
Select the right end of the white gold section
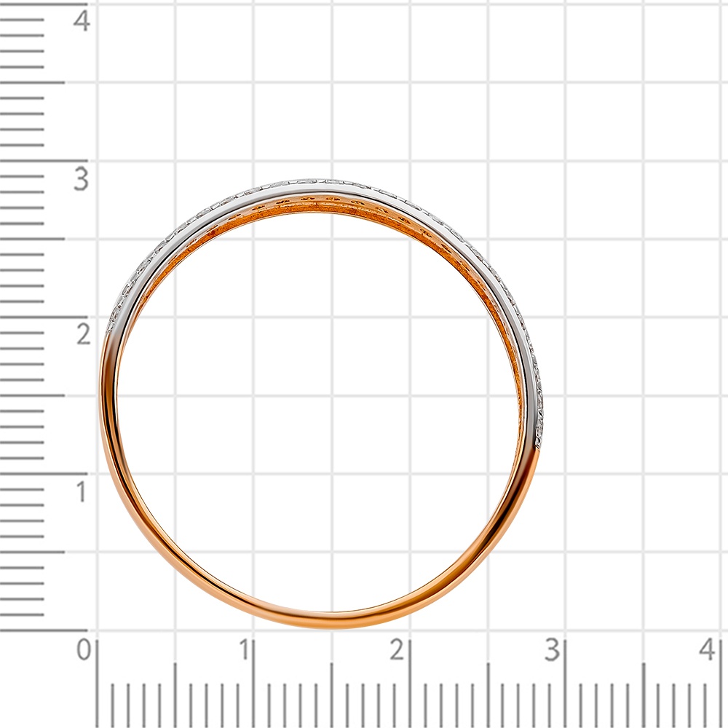pyautogui.click(x=539, y=435)
